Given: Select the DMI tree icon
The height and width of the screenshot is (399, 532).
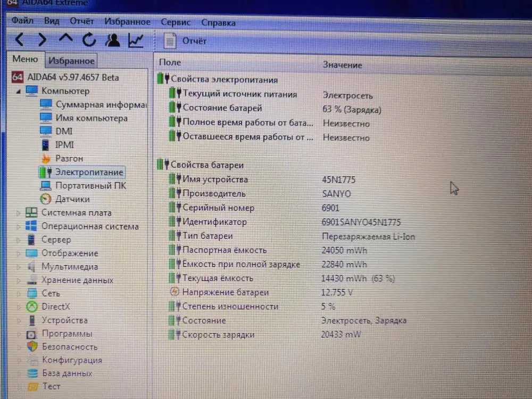Looking at the screenshot, I should [46, 131].
